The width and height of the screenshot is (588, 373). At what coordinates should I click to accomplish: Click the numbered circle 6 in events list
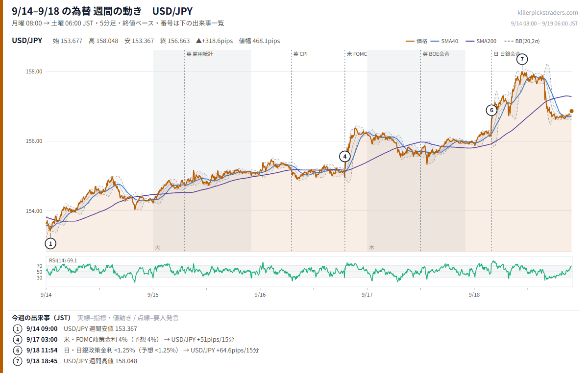click(x=18, y=350)
